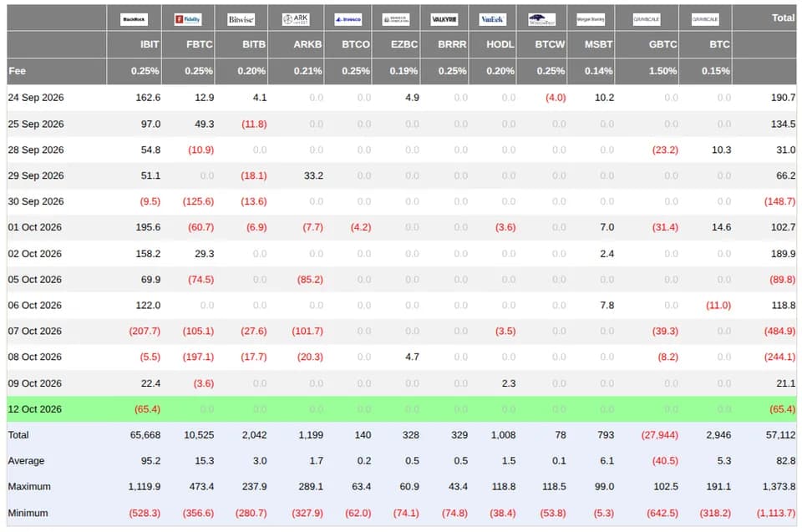
Task: Click the Valkyrie logo above BRRR
Action: pos(444,19)
